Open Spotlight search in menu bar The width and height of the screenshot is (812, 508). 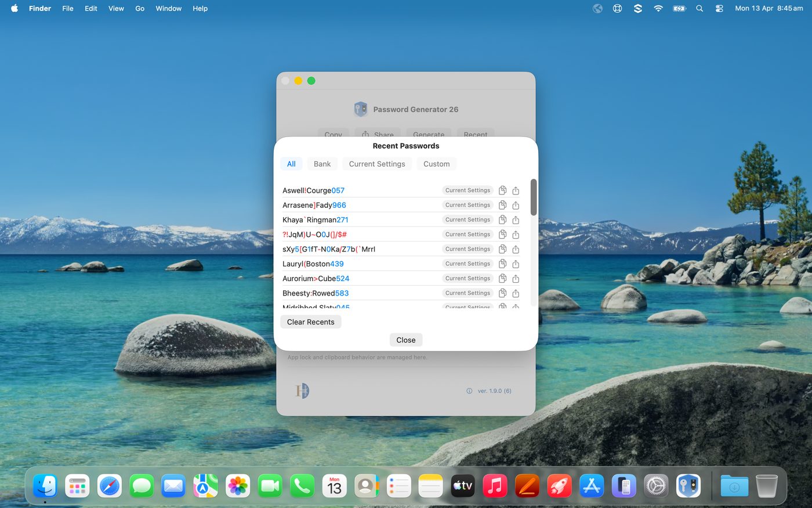[x=699, y=9]
